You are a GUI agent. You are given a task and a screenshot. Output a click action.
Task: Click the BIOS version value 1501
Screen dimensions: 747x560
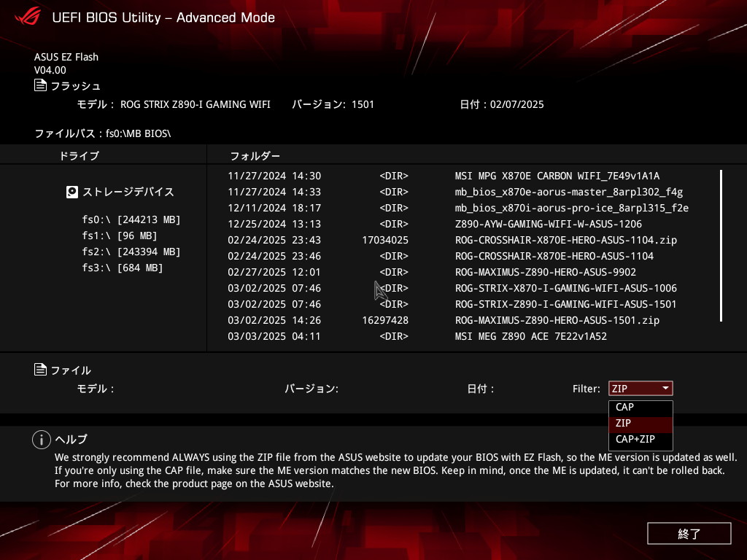click(x=363, y=104)
